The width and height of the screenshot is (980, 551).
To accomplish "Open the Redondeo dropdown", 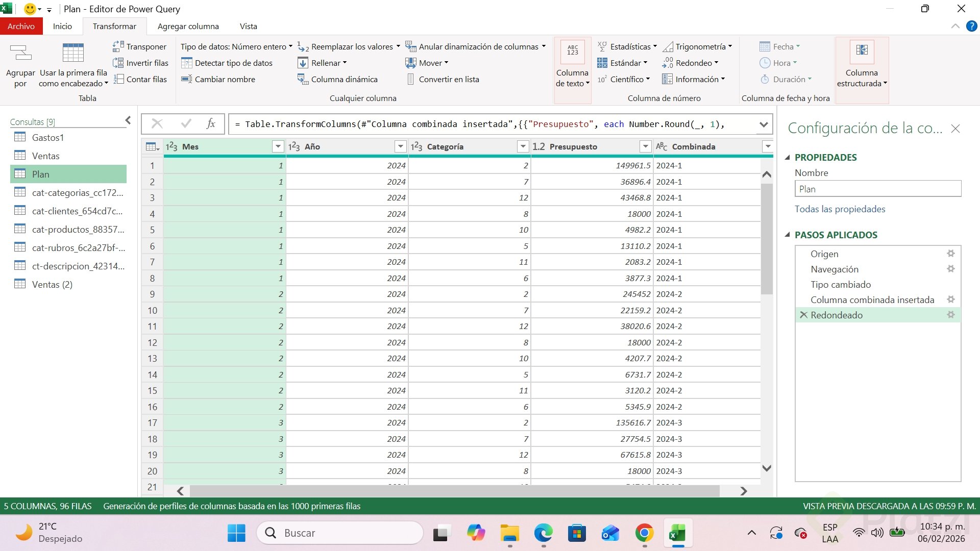I will (696, 63).
